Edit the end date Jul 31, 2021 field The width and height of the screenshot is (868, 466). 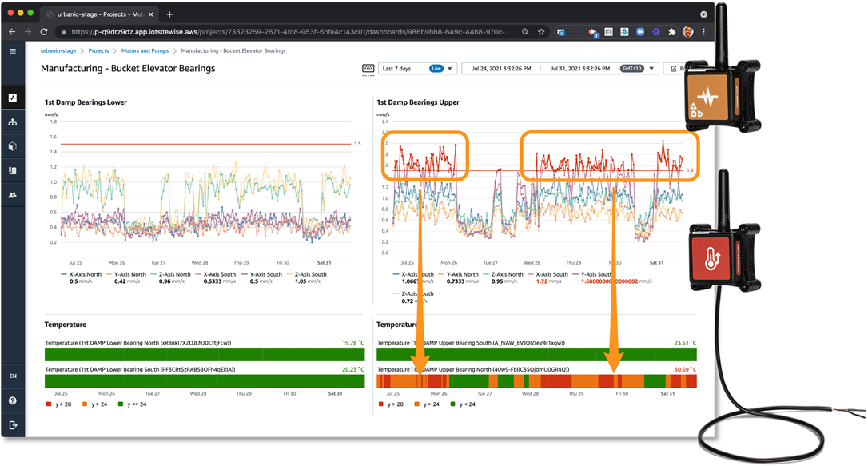click(x=580, y=69)
